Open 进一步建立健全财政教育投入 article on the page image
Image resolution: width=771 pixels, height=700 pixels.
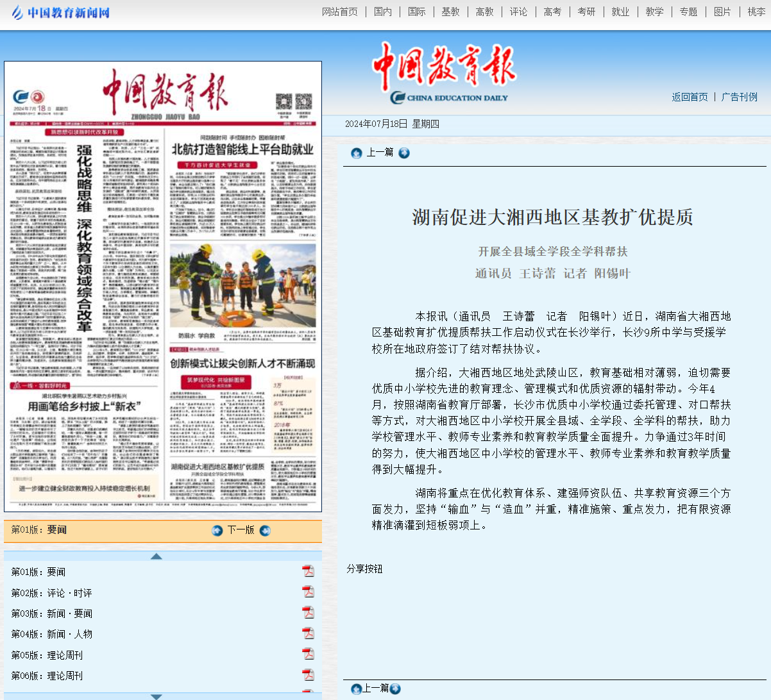point(84,488)
